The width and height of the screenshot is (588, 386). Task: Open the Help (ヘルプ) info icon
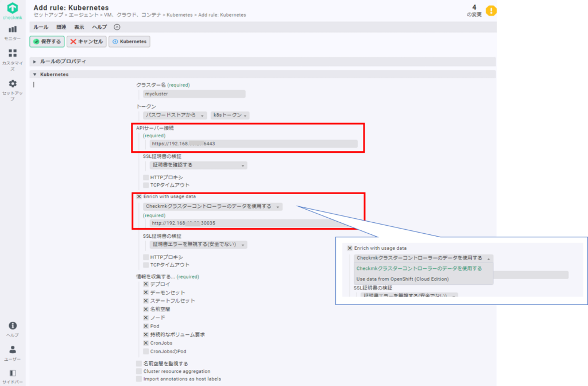pyautogui.click(x=13, y=326)
